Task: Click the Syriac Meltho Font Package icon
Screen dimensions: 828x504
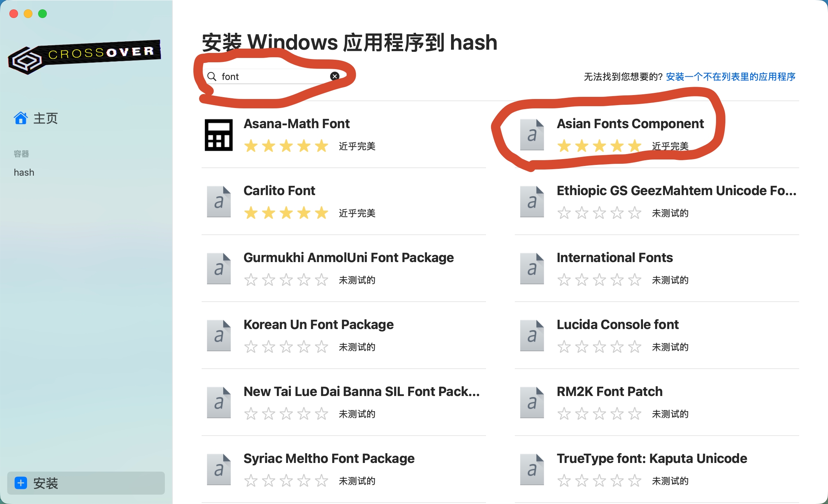Action: [x=219, y=470]
